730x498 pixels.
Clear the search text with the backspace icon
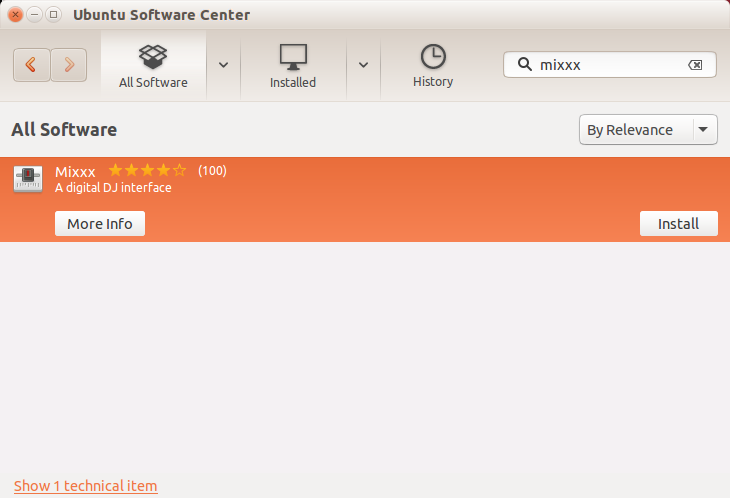(x=695, y=65)
